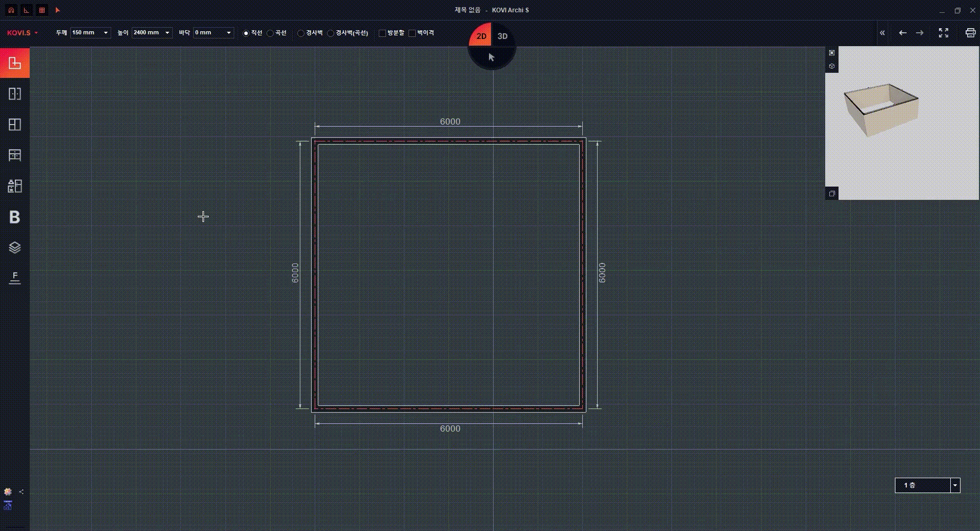Select the 경사벽 radio option
The width and height of the screenshot is (980, 531).
coord(301,33)
